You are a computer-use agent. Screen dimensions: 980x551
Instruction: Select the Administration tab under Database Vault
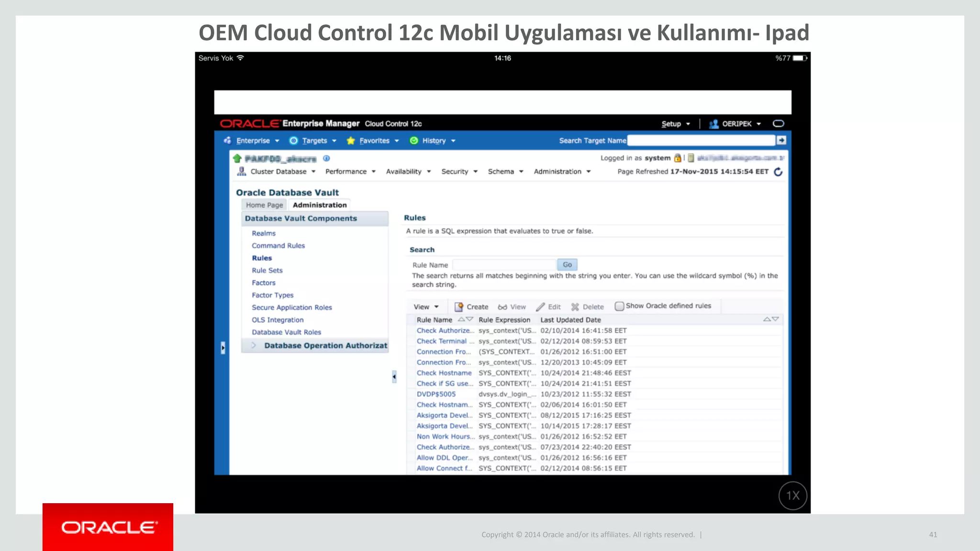tap(320, 205)
